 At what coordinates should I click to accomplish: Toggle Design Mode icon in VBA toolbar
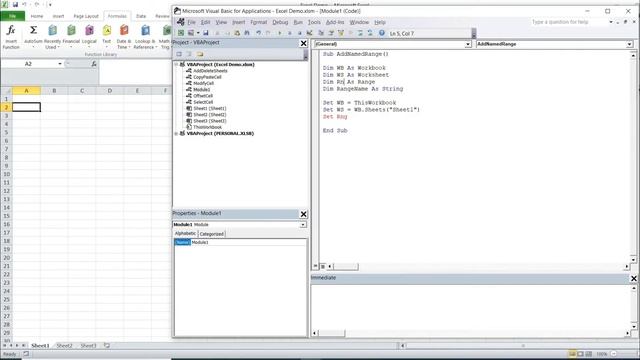point(309,33)
